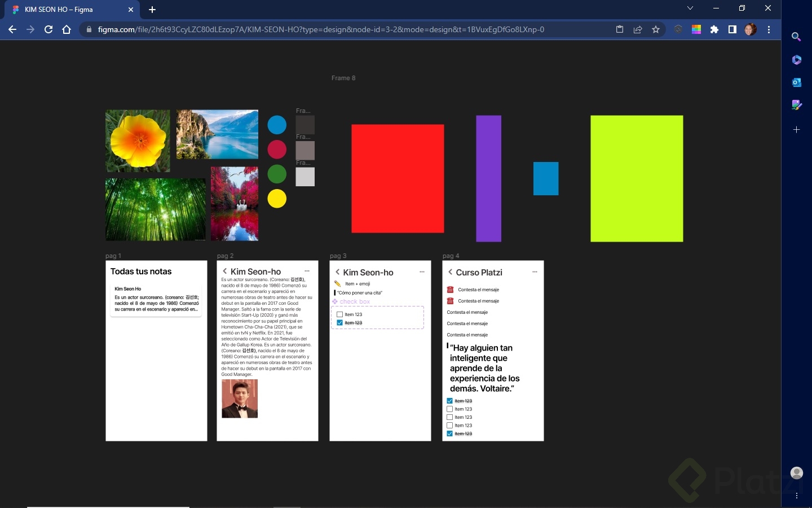Click the Frame 8 label
The width and height of the screenshot is (812, 508).
(x=343, y=78)
